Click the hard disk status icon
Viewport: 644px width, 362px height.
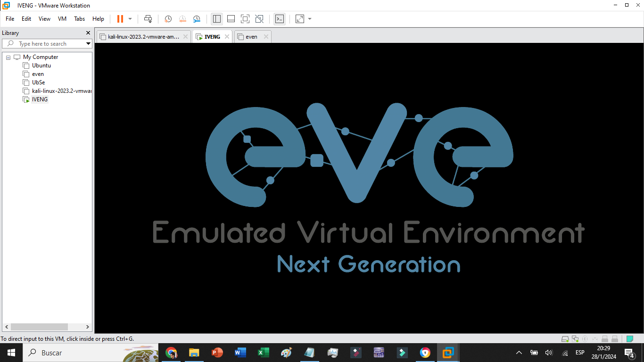[565, 339]
